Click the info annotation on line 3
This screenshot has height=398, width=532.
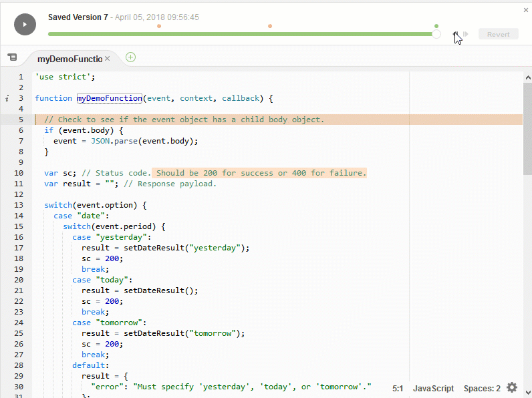[x=7, y=98]
